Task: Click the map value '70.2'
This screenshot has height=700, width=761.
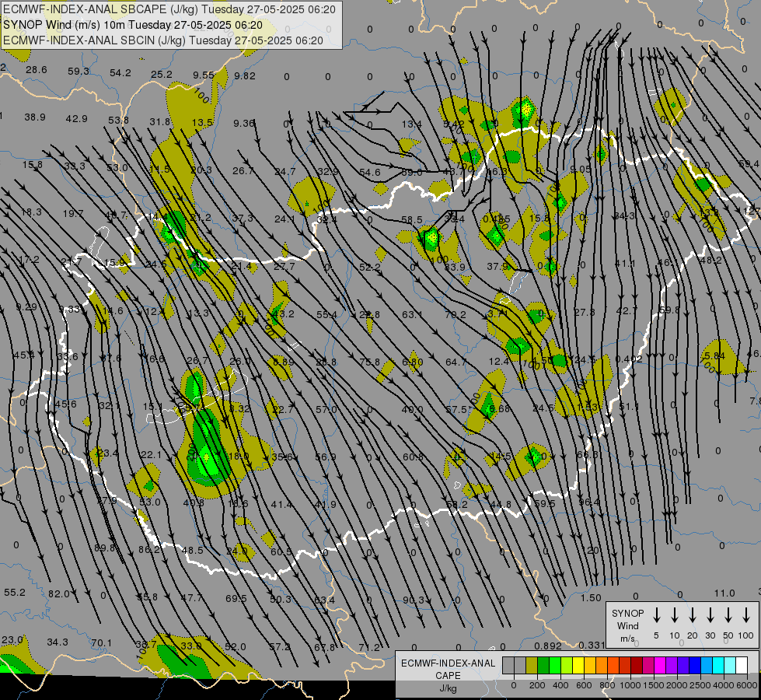Action: [456, 315]
